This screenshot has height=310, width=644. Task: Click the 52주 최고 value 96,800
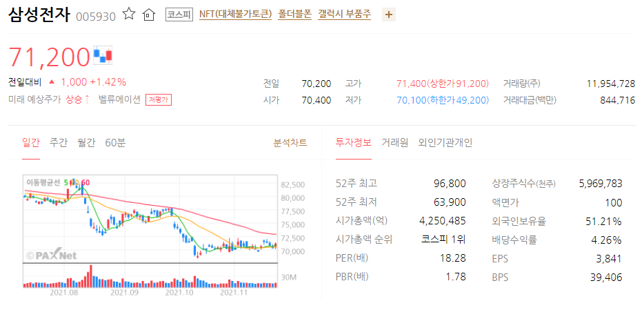(450, 184)
